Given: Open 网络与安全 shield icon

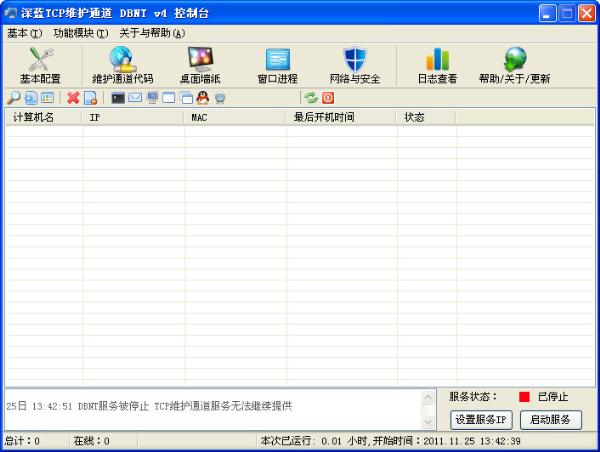Looking at the screenshot, I should (x=355, y=65).
